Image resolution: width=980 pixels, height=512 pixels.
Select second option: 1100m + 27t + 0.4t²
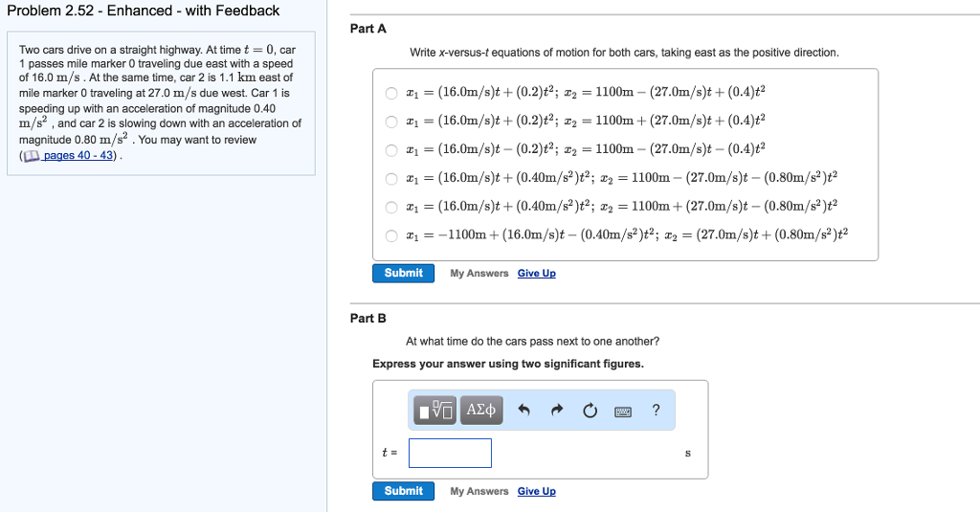[x=391, y=122]
